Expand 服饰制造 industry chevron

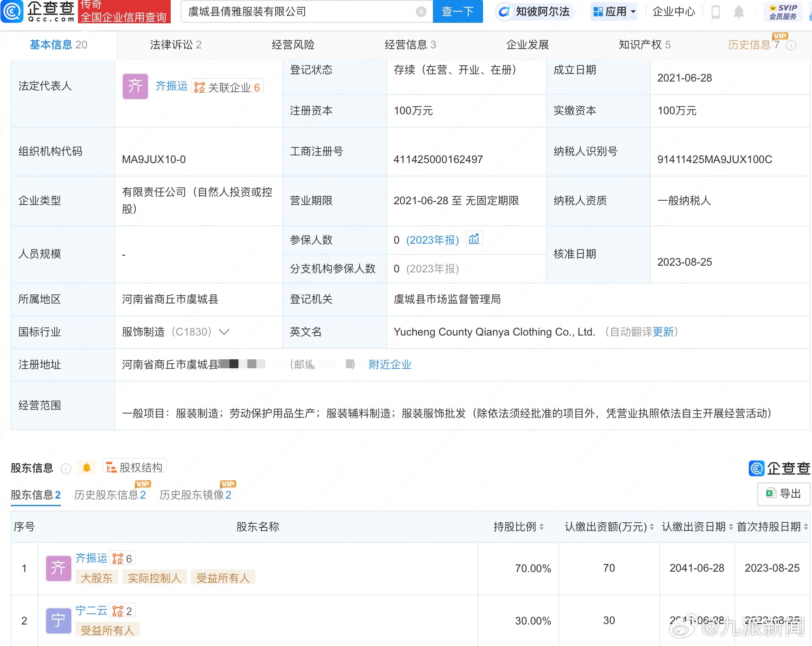[224, 332]
